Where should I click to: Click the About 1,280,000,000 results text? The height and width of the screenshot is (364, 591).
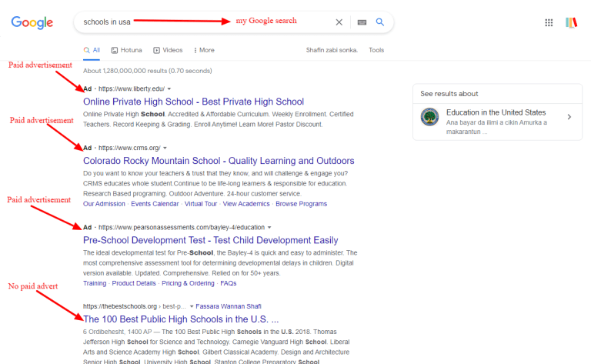click(148, 71)
